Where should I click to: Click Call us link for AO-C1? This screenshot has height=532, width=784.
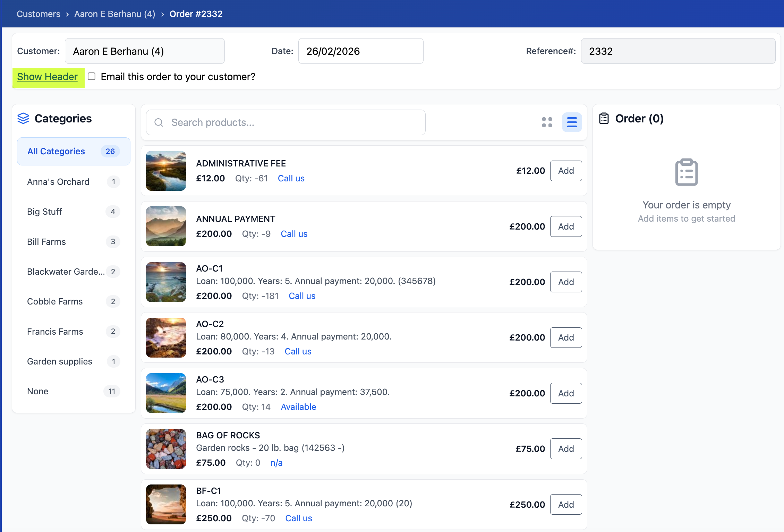point(302,296)
